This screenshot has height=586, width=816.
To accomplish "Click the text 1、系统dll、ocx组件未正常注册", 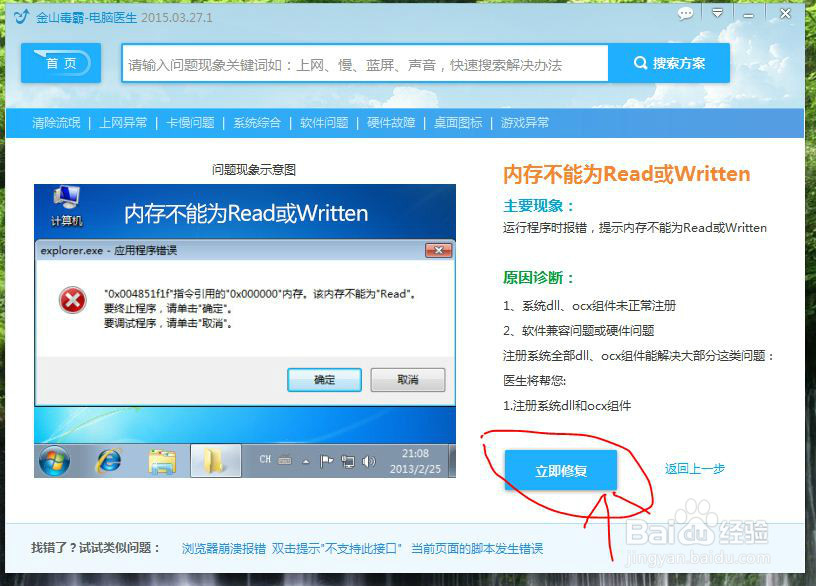I will [x=589, y=305].
